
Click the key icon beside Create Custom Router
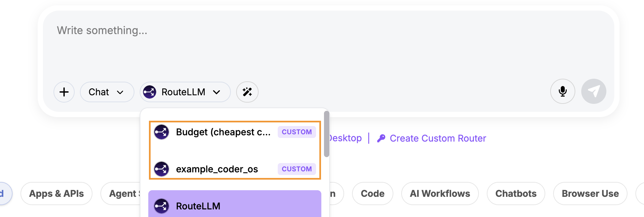coord(381,138)
